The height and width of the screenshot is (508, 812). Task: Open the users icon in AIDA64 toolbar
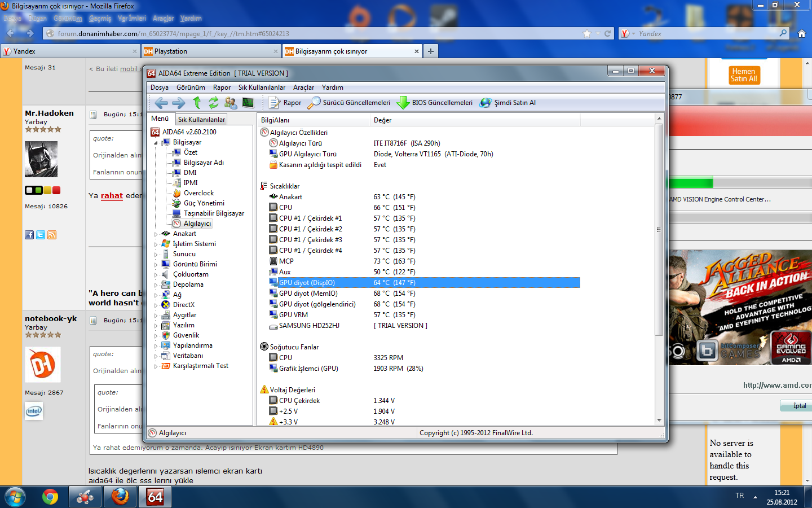(230, 102)
